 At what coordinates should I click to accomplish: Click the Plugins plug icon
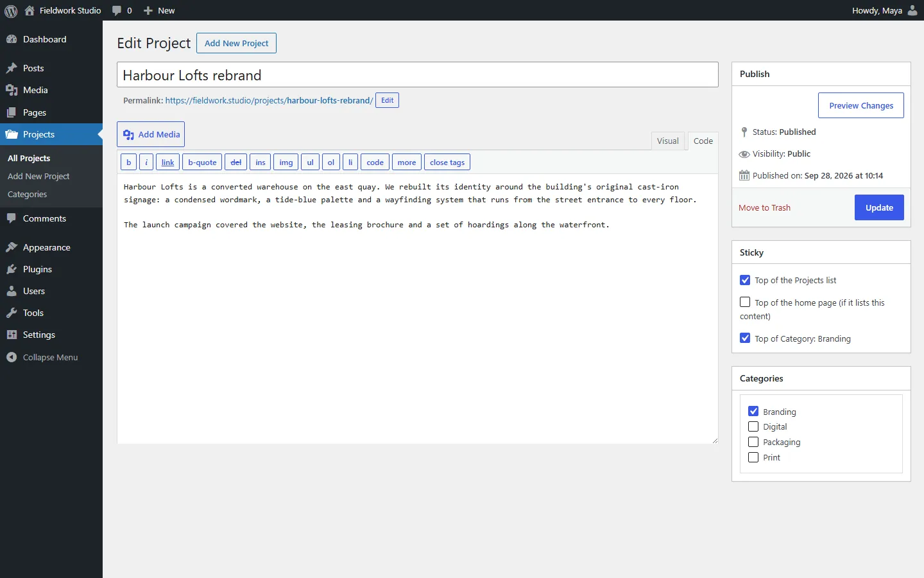coord(12,269)
